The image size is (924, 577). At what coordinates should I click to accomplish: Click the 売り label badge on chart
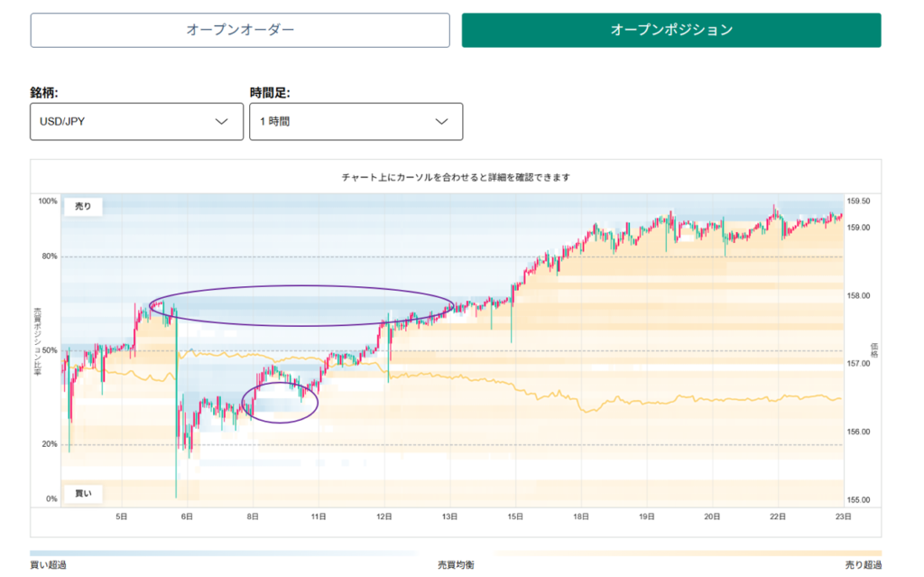83,207
